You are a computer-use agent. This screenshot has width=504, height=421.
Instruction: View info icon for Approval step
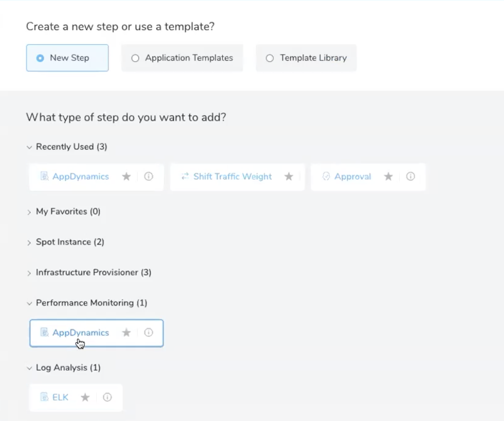point(410,176)
